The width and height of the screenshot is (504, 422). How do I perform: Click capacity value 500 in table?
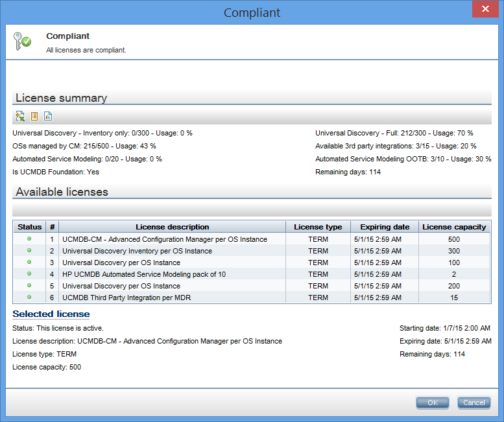pyautogui.click(x=454, y=239)
